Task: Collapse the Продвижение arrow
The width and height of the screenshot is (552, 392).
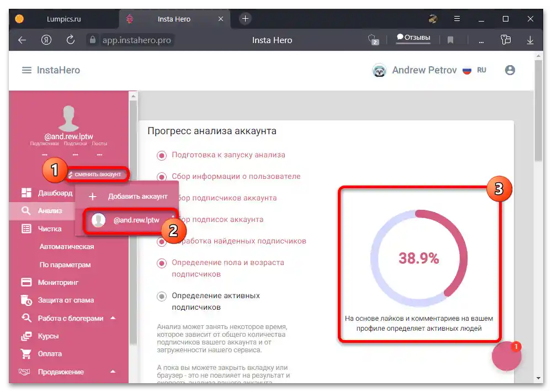Action: pos(113,372)
